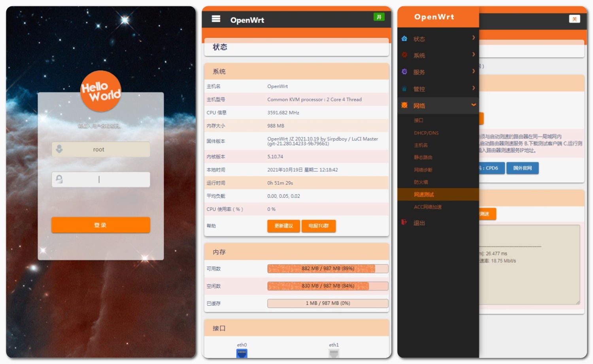Click the orange 登录 login button
Viewport: 593px width, 364px height.
pyautogui.click(x=101, y=225)
